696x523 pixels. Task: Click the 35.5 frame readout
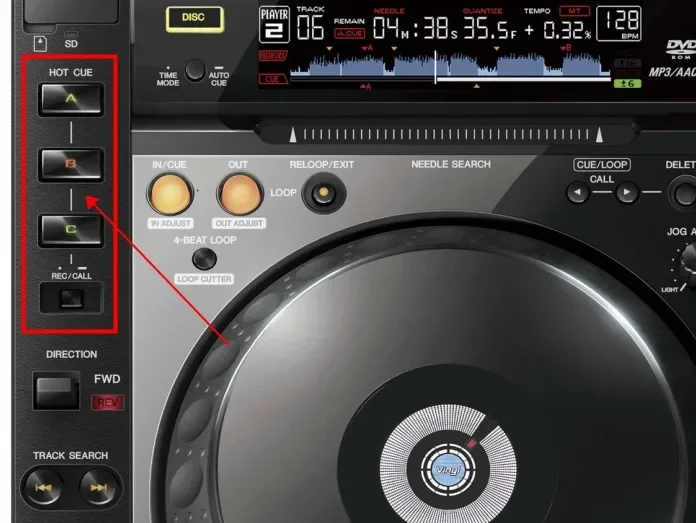490,29
